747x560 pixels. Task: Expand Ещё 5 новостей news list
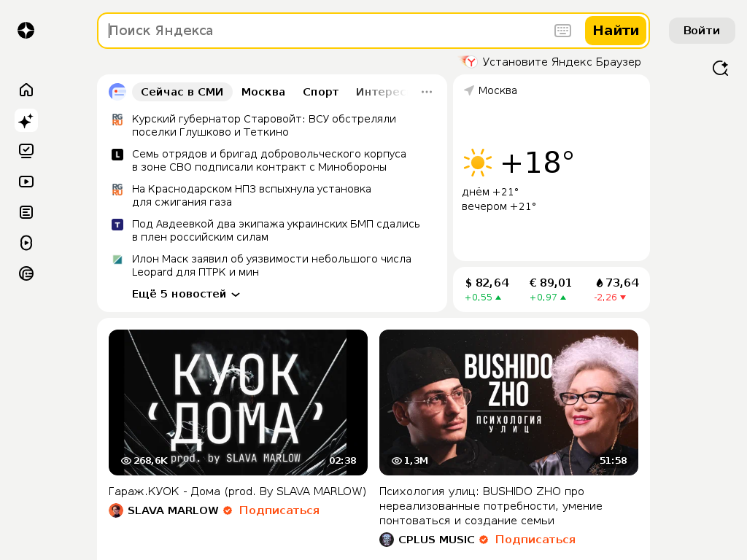click(186, 294)
